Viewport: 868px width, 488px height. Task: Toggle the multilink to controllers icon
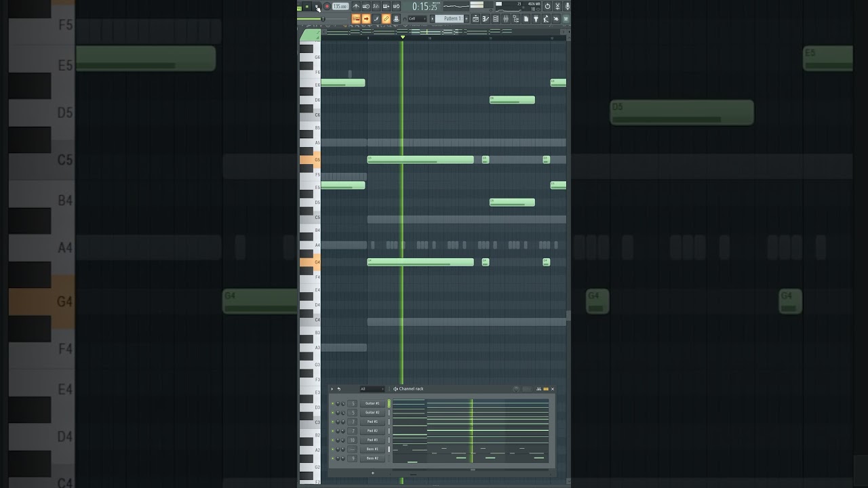(386, 19)
